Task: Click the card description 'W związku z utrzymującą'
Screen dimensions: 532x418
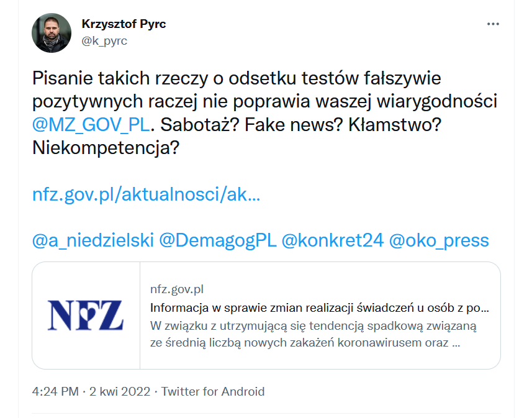Action: pos(313,334)
